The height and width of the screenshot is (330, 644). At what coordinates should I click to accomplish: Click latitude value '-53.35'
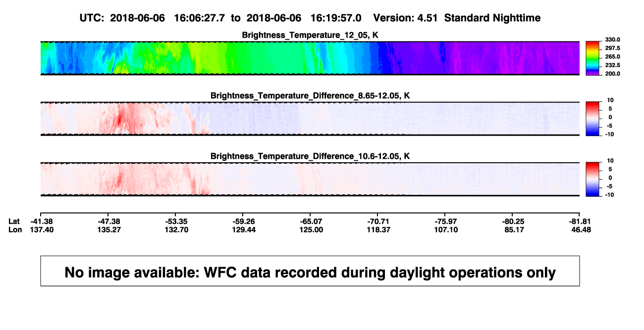[176, 221]
